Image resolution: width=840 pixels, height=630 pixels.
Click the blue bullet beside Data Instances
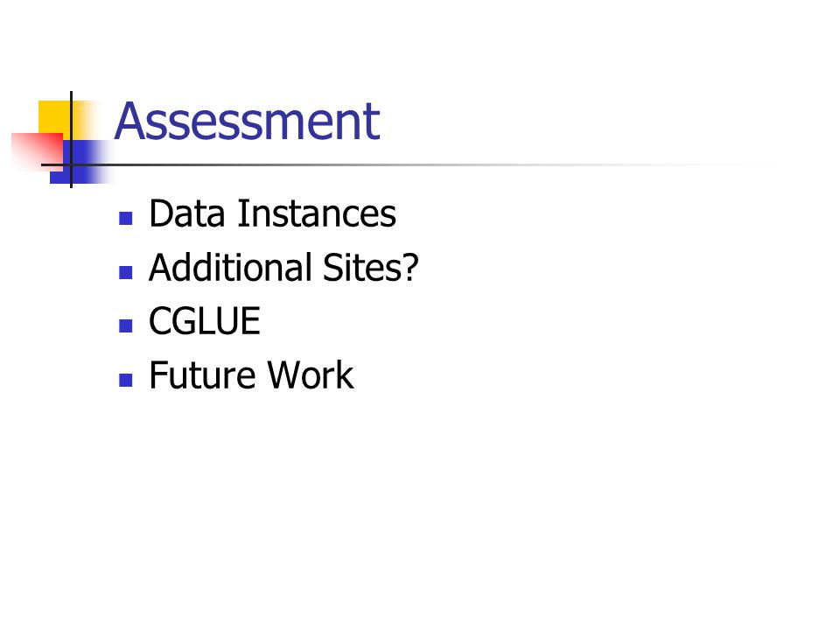[125, 218]
